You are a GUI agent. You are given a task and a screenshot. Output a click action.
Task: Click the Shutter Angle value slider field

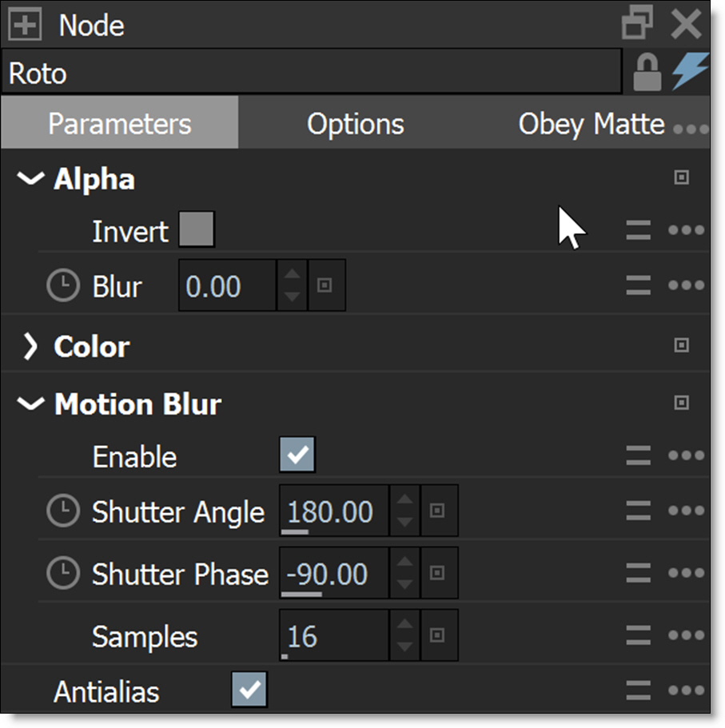click(x=333, y=511)
